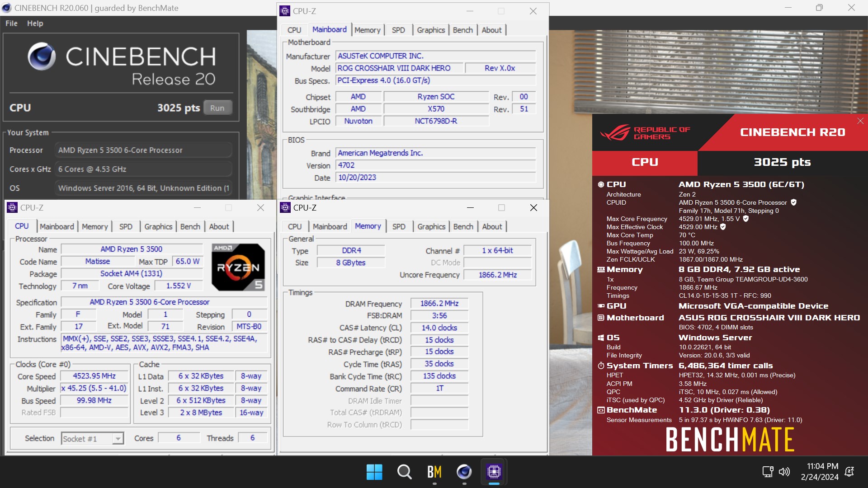Open SPD tab in Mainboard window
The width and height of the screenshot is (868, 488).
pyautogui.click(x=398, y=30)
